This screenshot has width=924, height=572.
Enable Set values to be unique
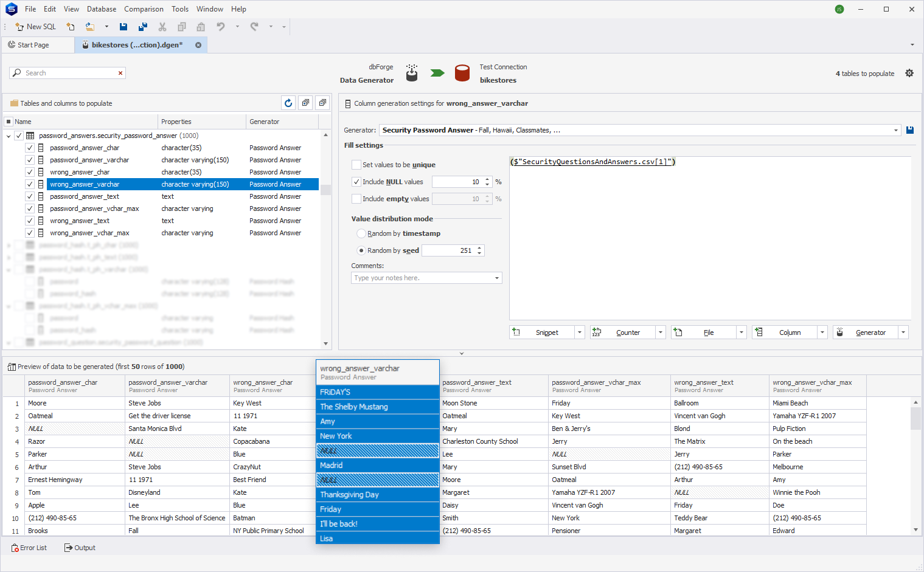click(356, 165)
